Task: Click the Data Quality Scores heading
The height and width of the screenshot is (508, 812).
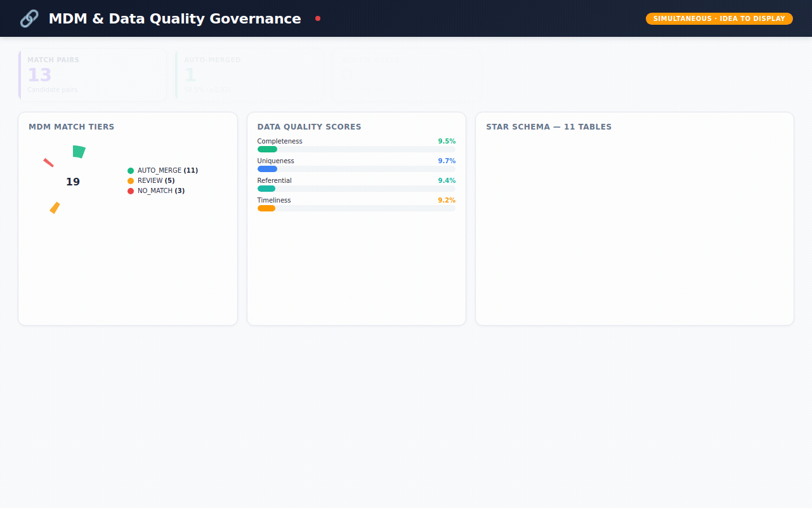Action: 309,127
